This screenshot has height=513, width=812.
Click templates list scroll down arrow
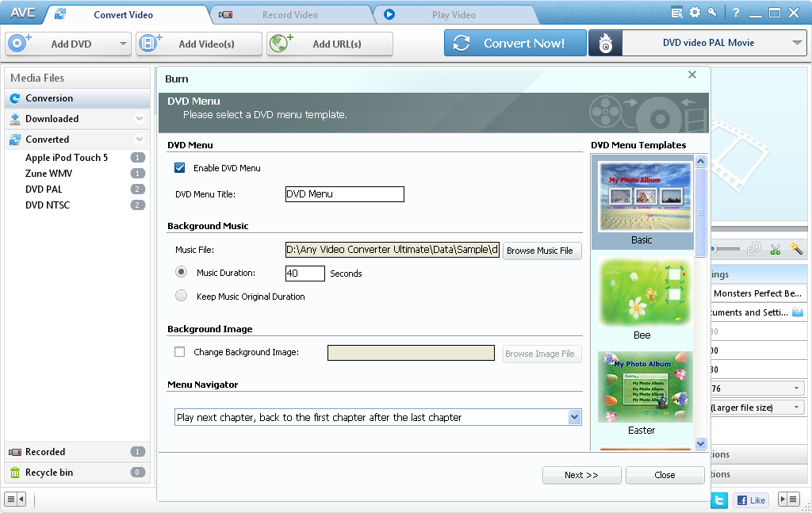701,443
